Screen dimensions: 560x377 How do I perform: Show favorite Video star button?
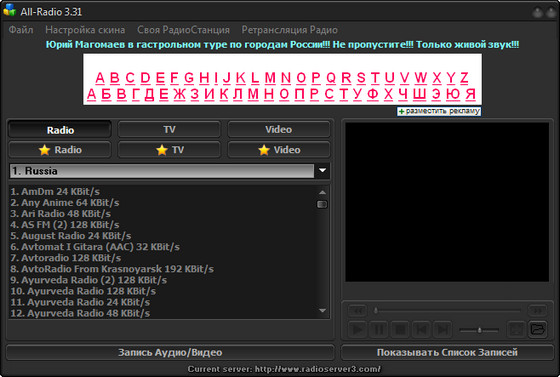tap(279, 150)
